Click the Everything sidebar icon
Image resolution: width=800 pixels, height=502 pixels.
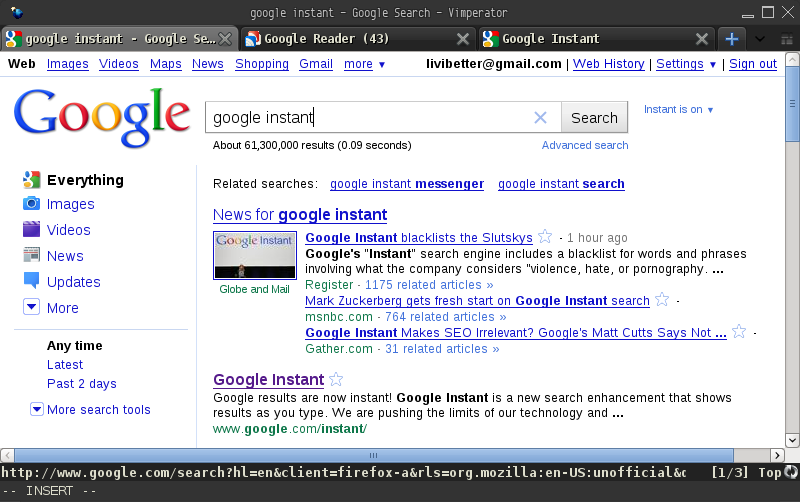[x=32, y=179]
